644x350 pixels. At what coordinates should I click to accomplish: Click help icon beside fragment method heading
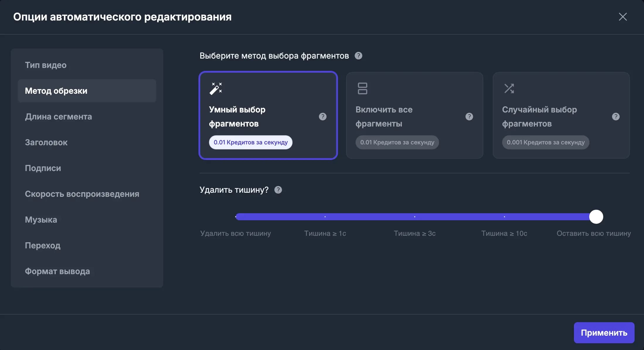coord(358,56)
